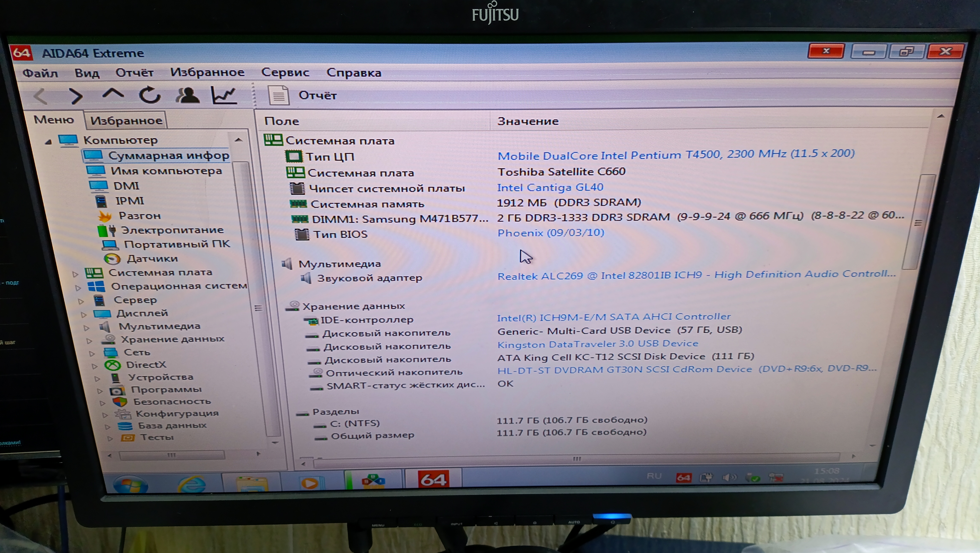Click the Портативный ПК laptop icon
Viewport: 980px width, 553px height.
110,245
